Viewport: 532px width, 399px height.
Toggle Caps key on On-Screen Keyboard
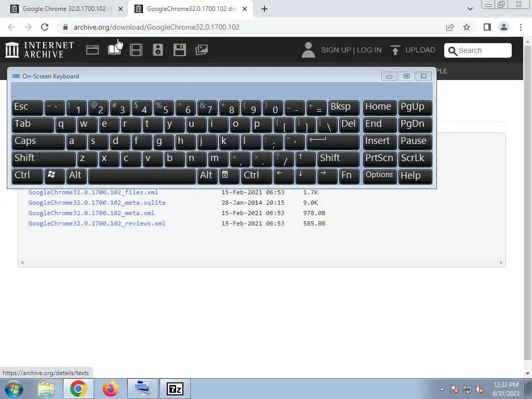click(x=38, y=141)
